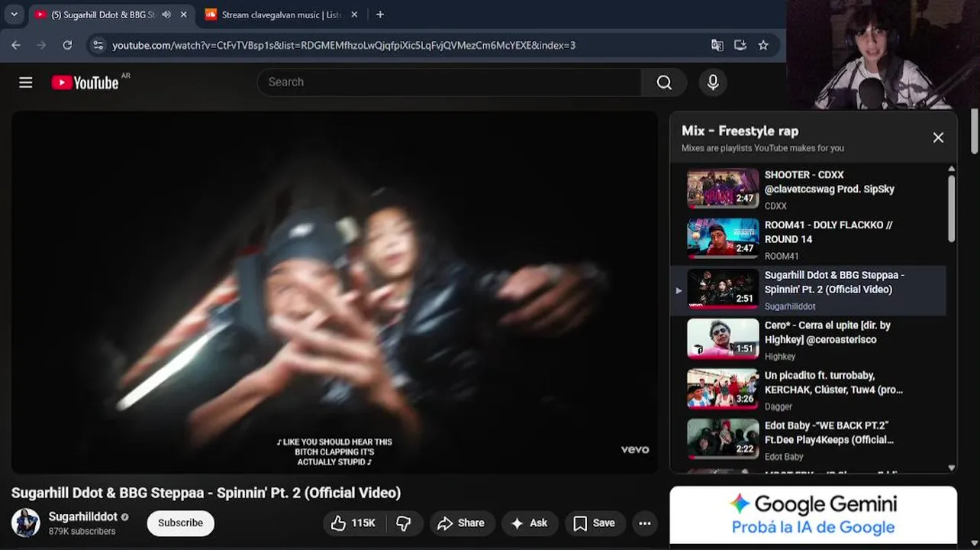Close the Sugarhill Ddot YouTube tab

[183, 15]
